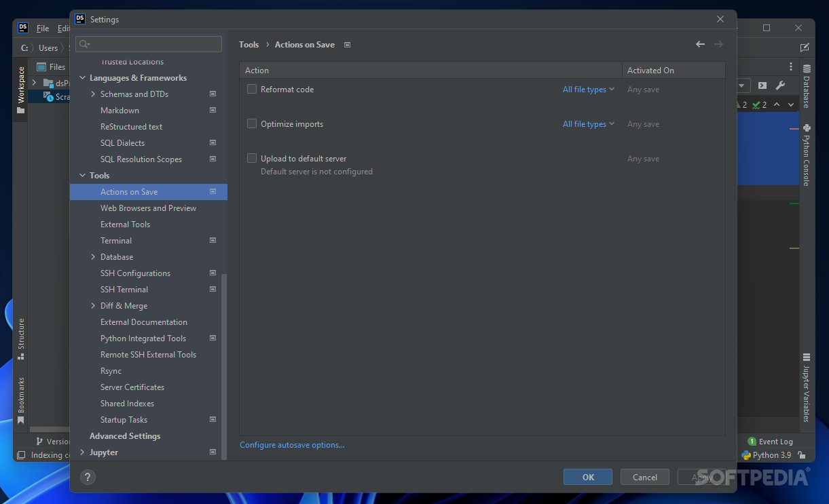
Task: Click the back arrow in Settings header
Action: 700,44
